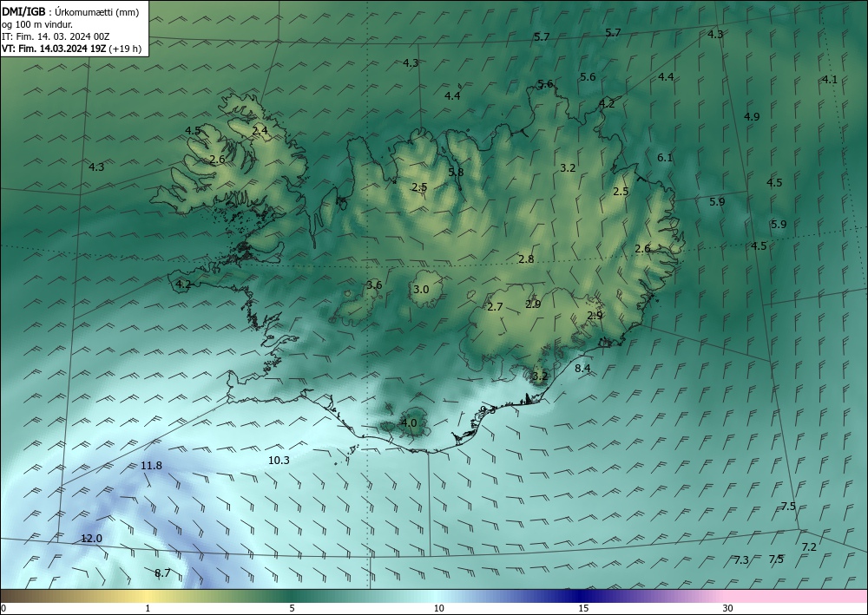The image size is (868, 615).
Task: Click the 7.3 value in the southeast
Action: 741,560
